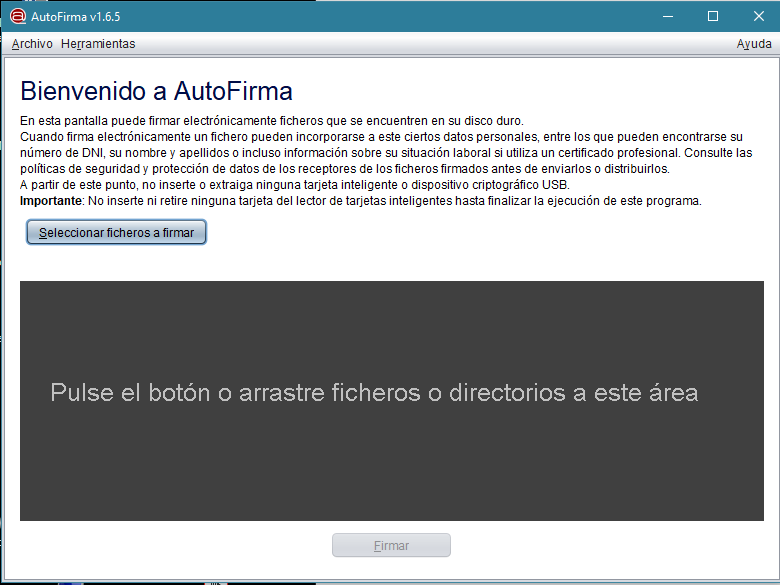The width and height of the screenshot is (780, 585).
Task: Minimize the AutoFirma window
Action: [x=668, y=16]
